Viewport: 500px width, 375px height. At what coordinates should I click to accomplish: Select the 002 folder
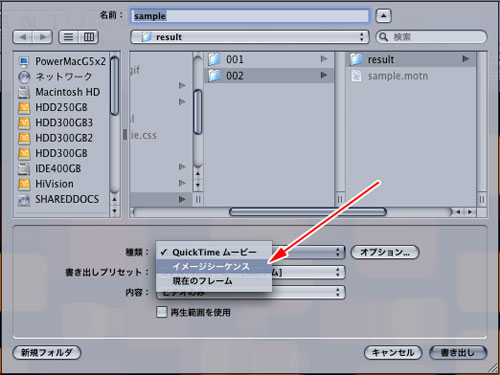pyautogui.click(x=269, y=76)
